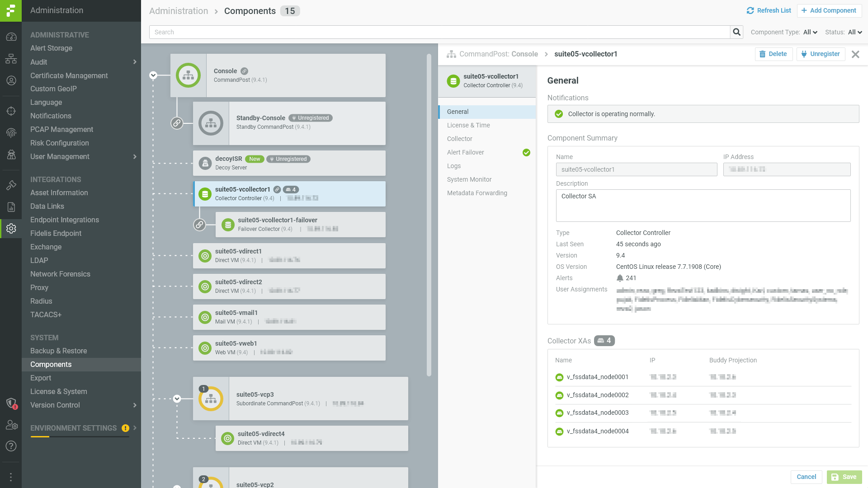The width and height of the screenshot is (868, 488).
Task: Open the System Monitor tab
Action: pyautogui.click(x=469, y=179)
